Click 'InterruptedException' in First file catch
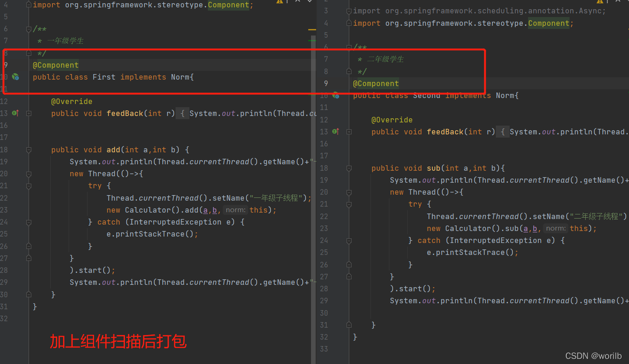Image resolution: width=629 pixels, height=364 pixels. pyautogui.click(x=176, y=222)
